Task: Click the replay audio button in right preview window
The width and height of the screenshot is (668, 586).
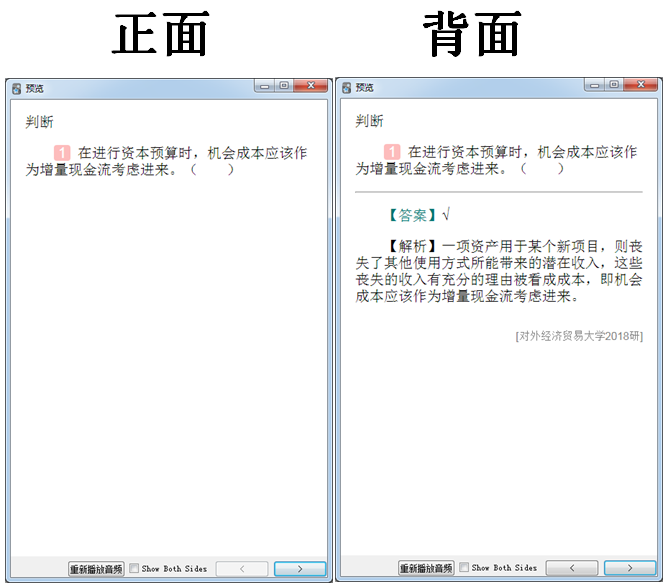Action: point(426,568)
